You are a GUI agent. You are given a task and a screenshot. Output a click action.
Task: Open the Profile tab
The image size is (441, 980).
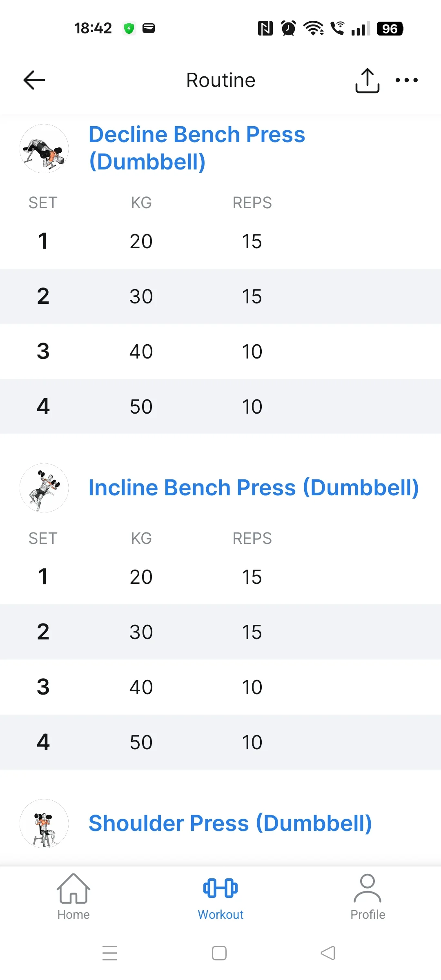point(367,897)
